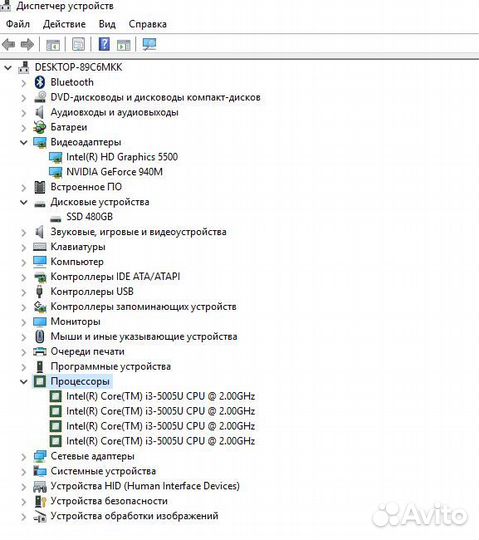Screen dimensions: 479x540
Task: Select Системные устройства label
Action: coord(103,471)
